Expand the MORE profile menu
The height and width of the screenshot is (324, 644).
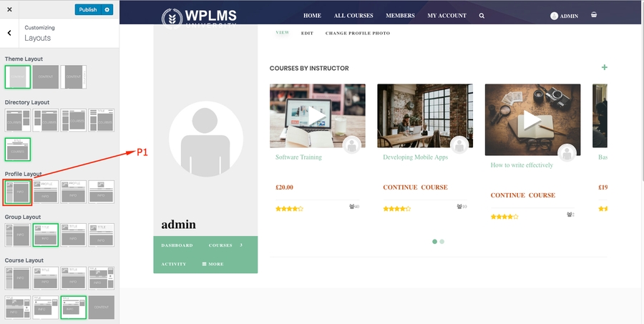(x=213, y=264)
